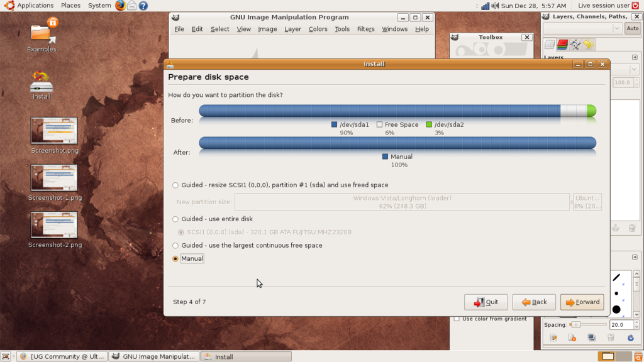644x362 pixels.
Task: Switch to the Layers tab icon
Action: tap(550, 45)
